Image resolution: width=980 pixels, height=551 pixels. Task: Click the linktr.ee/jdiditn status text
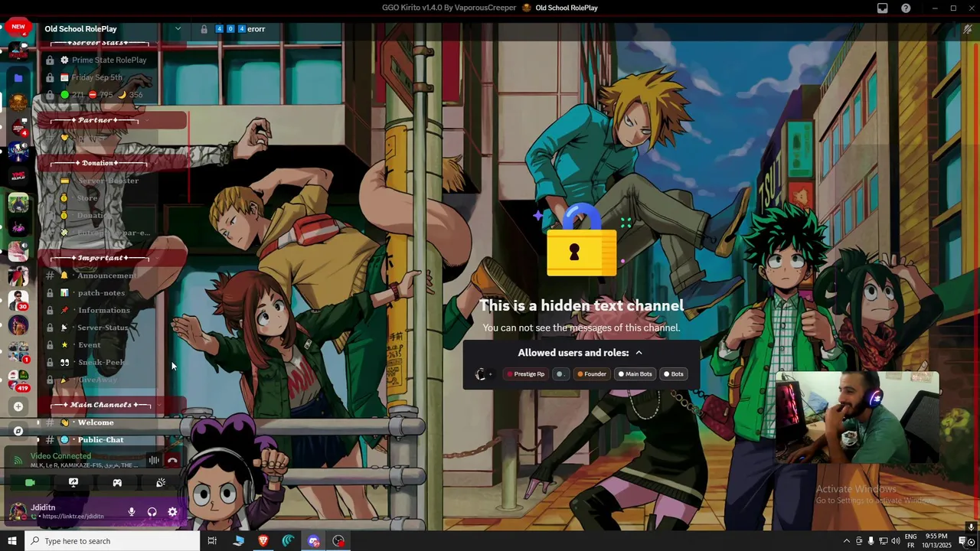[x=73, y=517]
